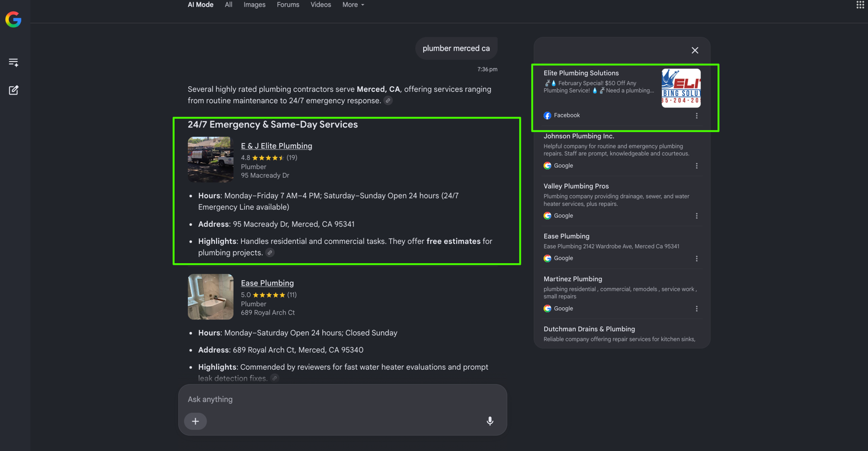Click the microphone voice input icon
This screenshot has width=868, height=451.
pyautogui.click(x=490, y=421)
